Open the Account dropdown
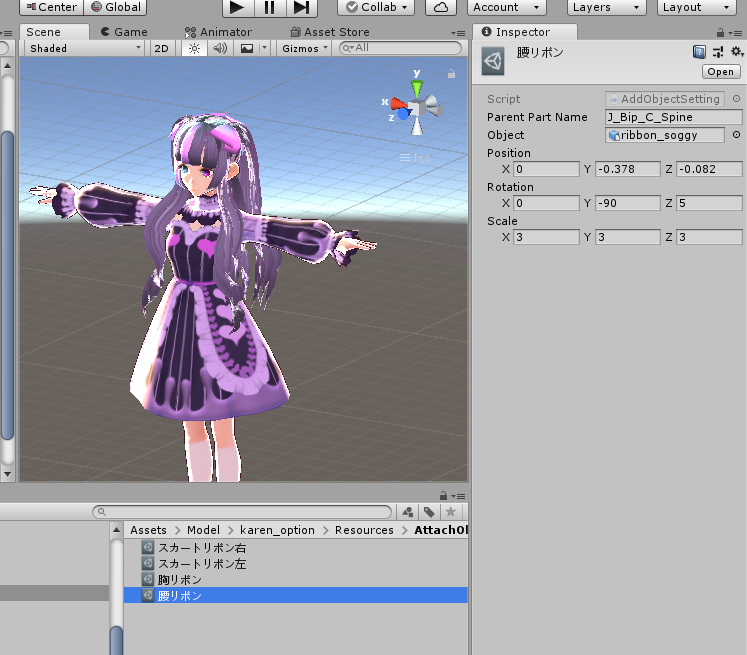 (506, 7)
